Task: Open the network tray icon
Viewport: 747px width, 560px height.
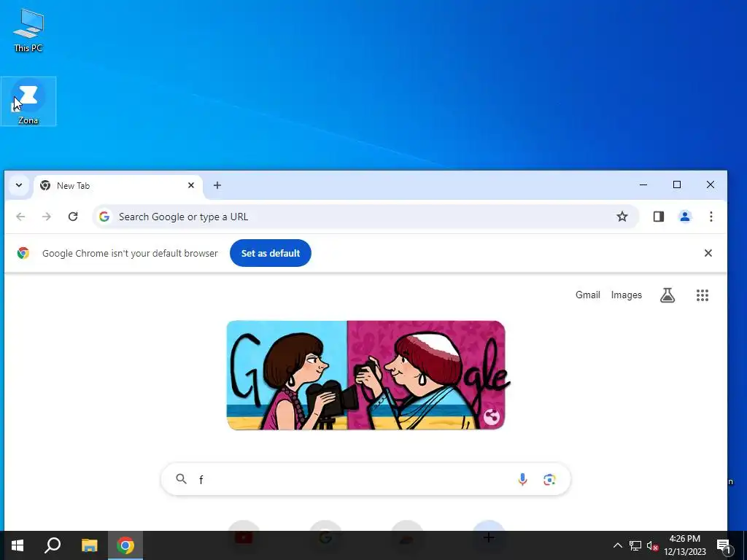Action: pyautogui.click(x=635, y=545)
